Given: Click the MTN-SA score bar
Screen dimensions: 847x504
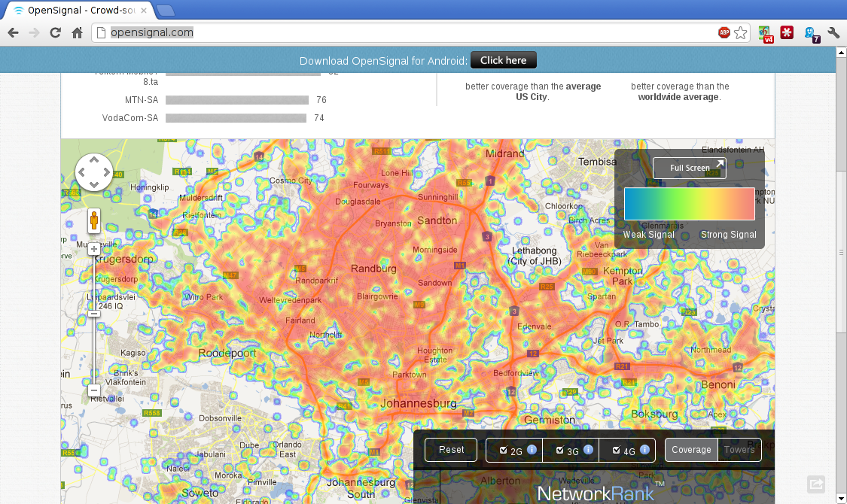Looking at the screenshot, I should point(237,100).
